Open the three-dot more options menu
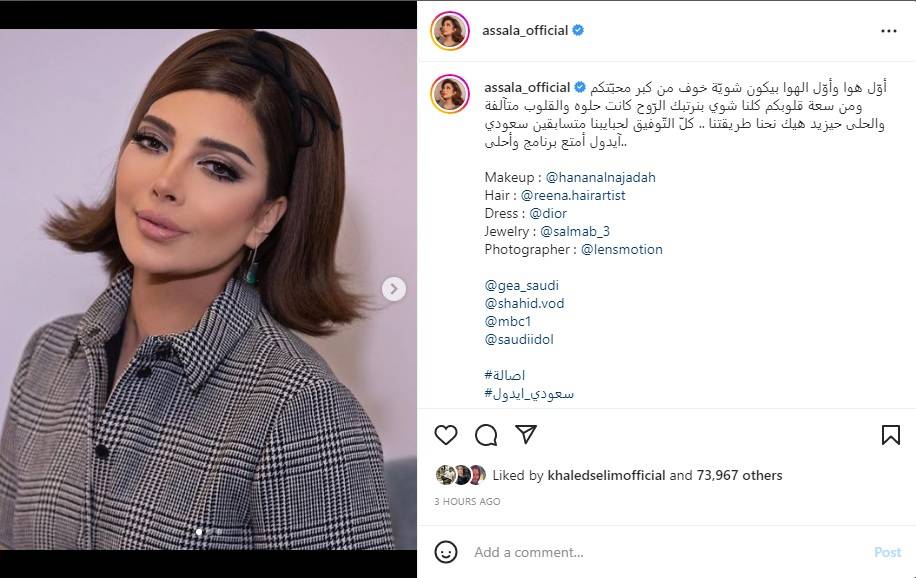This screenshot has height=578, width=916. (x=889, y=31)
